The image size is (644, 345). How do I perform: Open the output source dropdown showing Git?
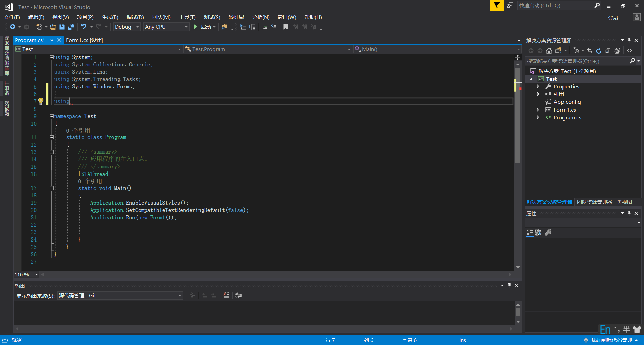120,295
